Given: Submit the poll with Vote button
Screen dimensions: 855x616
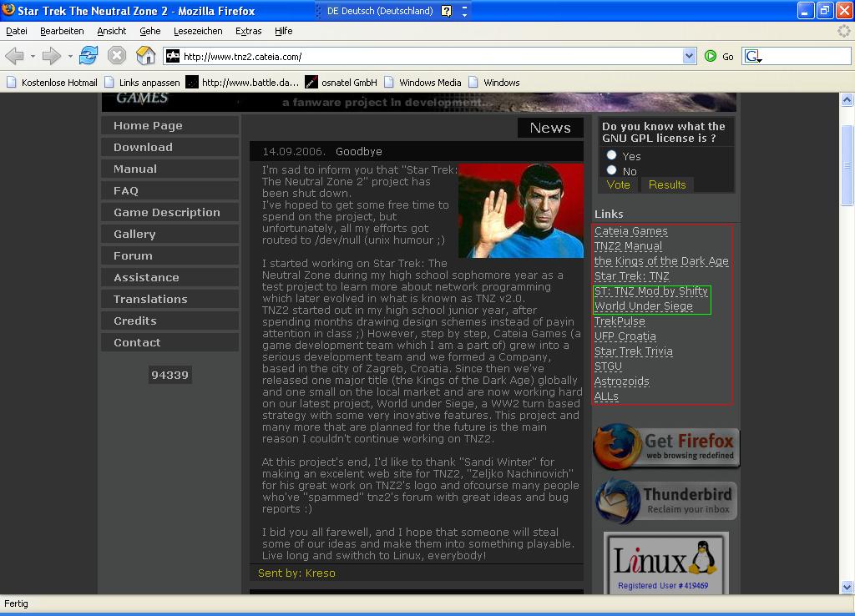Looking at the screenshot, I should pos(619,184).
